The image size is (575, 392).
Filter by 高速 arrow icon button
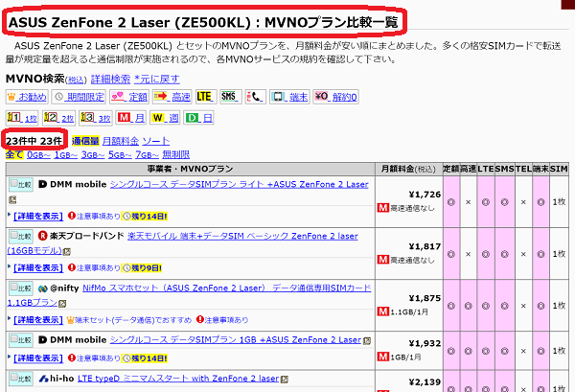point(172,97)
